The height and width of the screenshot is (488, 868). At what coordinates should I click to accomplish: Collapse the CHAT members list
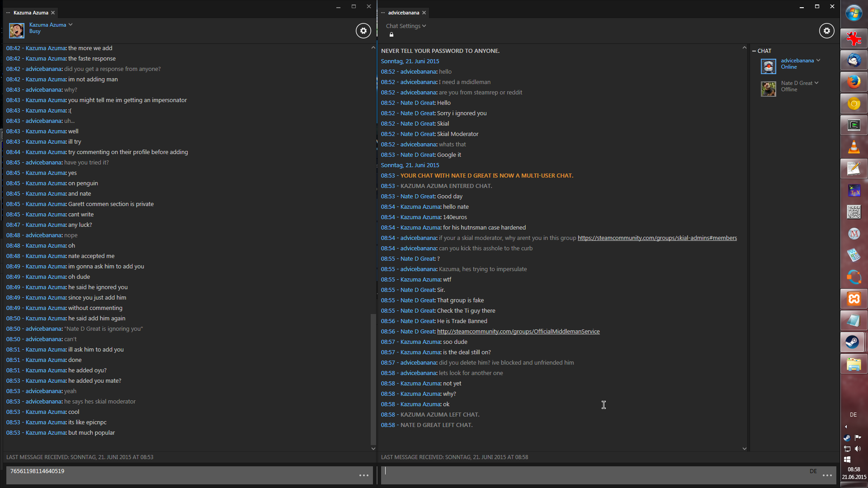tap(754, 51)
